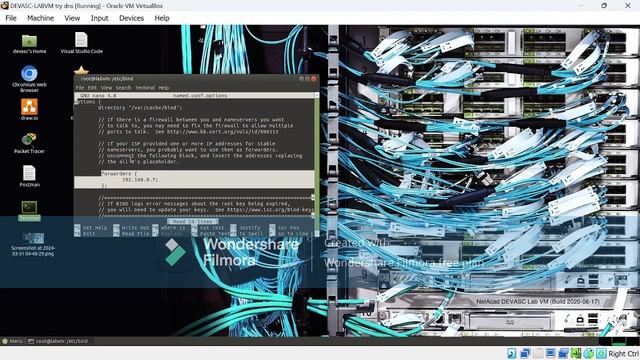The width and height of the screenshot is (640, 360).
Task: Click directory "/var/cache/bind" line
Action: (140, 108)
